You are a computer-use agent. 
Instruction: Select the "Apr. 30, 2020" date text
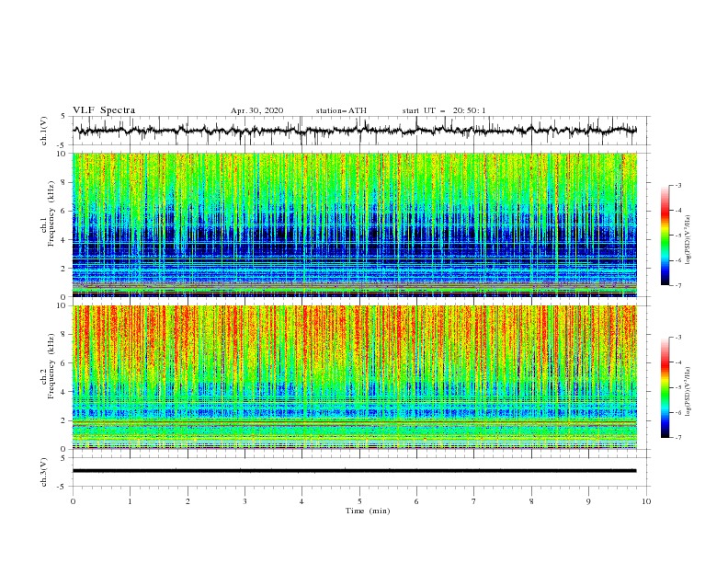256,110
